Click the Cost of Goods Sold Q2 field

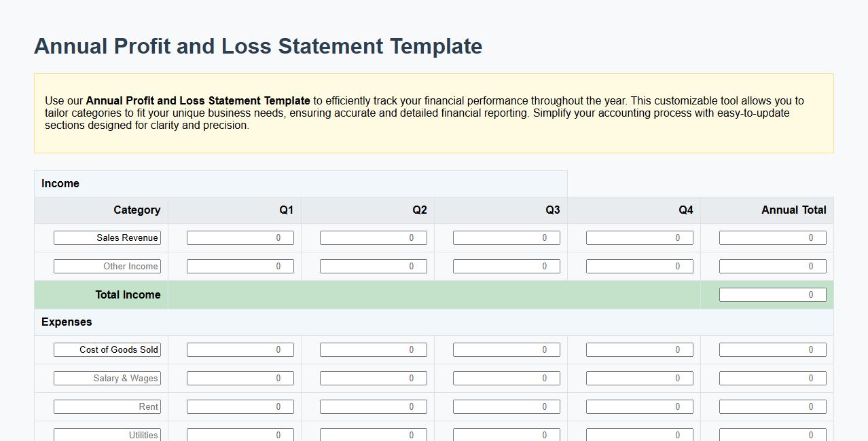point(372,349)
